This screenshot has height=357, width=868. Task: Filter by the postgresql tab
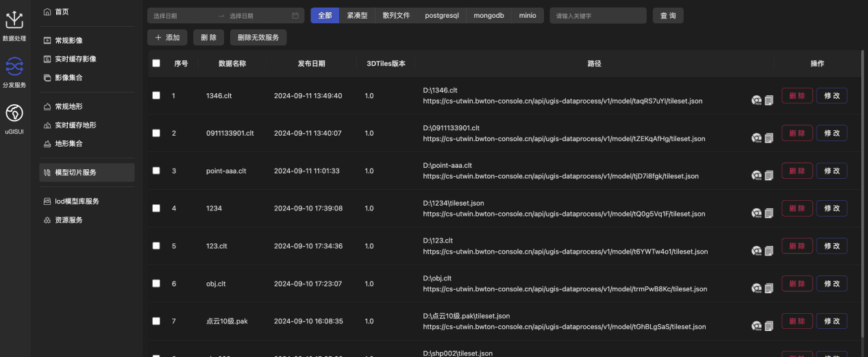pyautogui.click(x=442, y=16)
